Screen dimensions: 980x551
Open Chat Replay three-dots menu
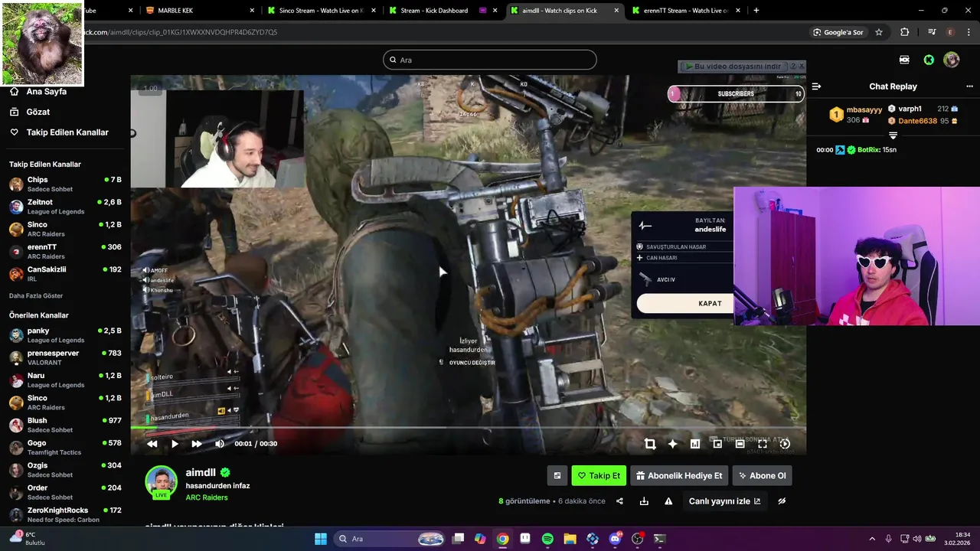point(969,86)
